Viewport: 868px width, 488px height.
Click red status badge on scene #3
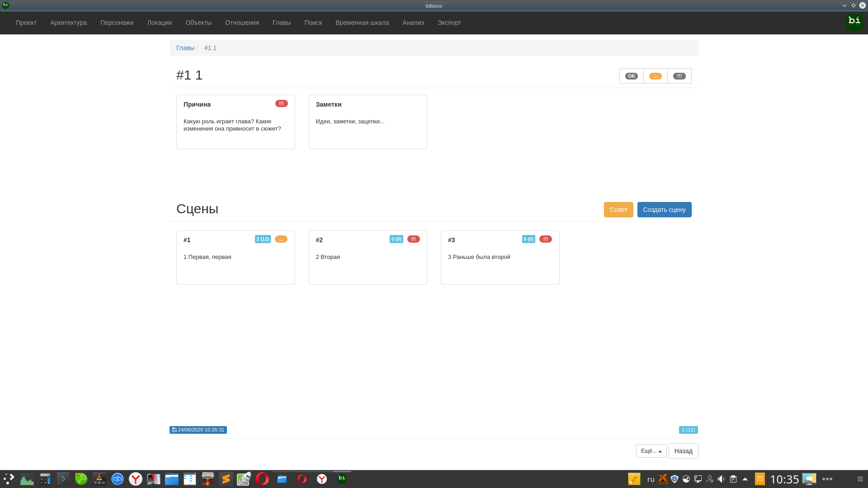click(545, 239)
